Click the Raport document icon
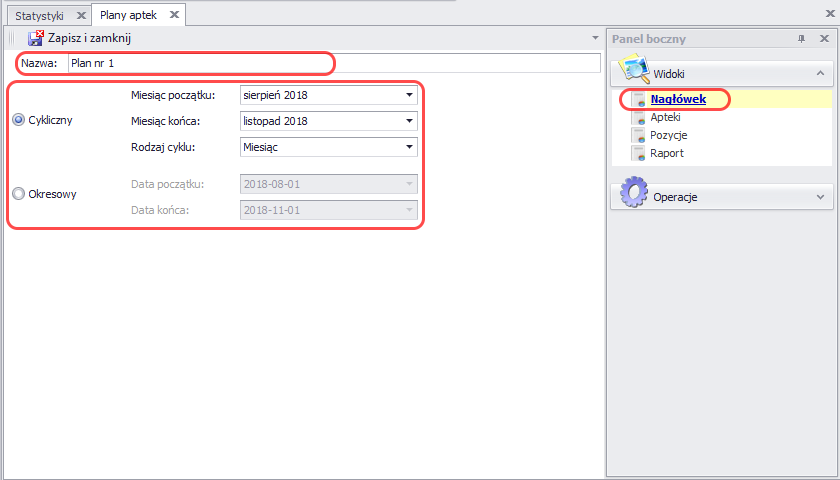 pyautogui.click(x=637, y=153)
